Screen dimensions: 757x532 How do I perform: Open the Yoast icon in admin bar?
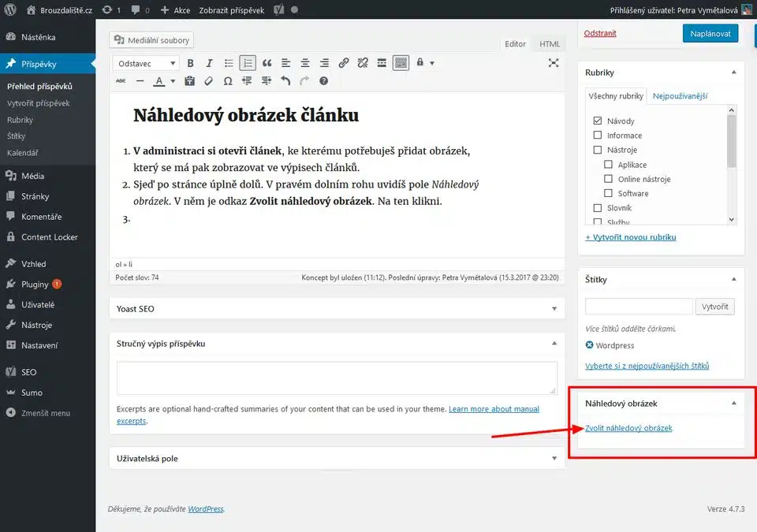point(278,9)
